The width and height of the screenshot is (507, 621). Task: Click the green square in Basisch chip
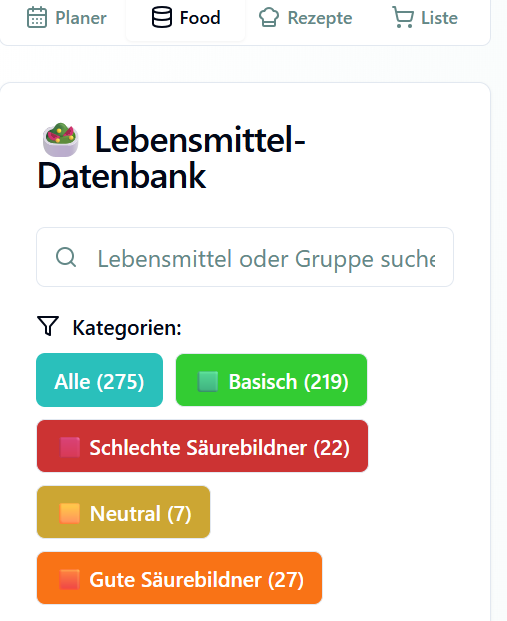pos(208,381)
